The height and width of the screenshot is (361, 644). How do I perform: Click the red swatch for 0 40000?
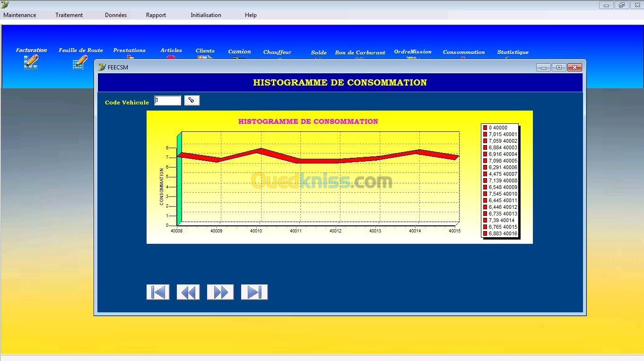pos(485,128)
